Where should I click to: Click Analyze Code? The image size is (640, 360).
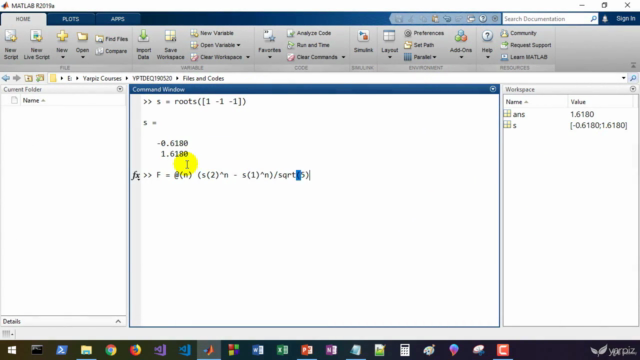click(x=309, y=33)
